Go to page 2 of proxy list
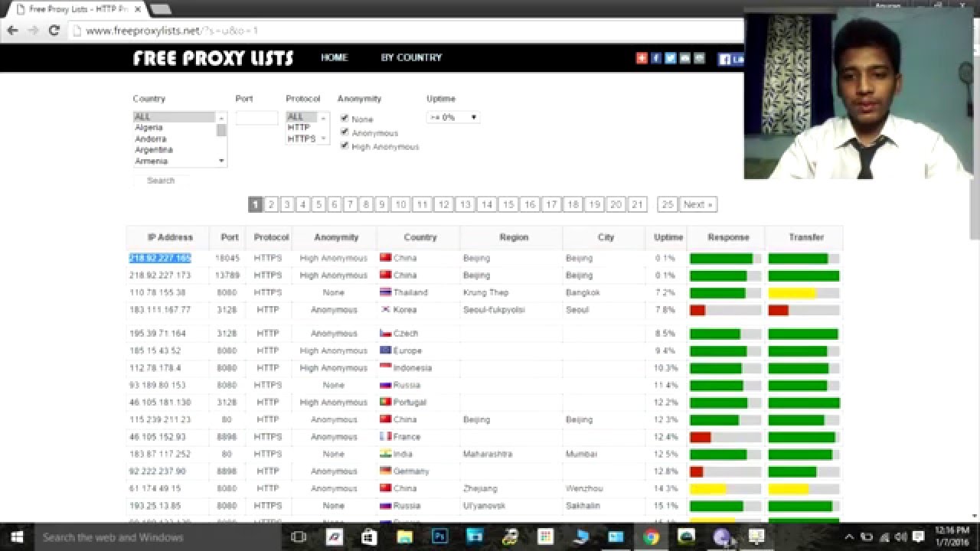 (x=271, y=204)
